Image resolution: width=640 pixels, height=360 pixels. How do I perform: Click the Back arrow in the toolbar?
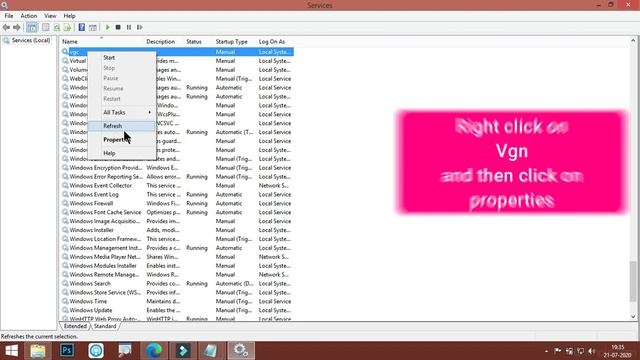click(6, 27)
